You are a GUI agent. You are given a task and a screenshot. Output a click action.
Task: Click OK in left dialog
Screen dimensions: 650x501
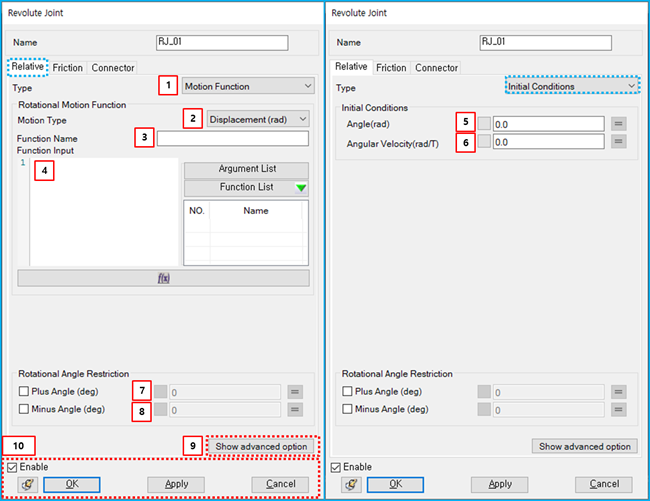(72, 484)
